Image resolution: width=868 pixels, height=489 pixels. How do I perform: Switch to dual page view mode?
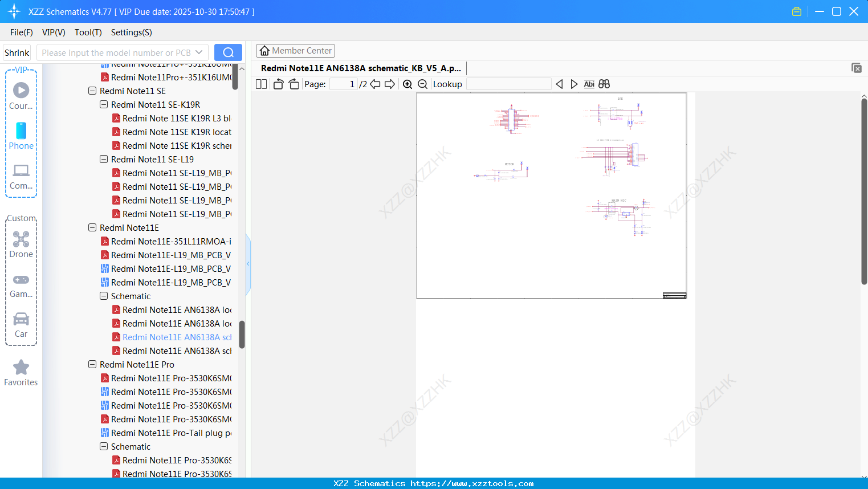pos(261,84)
